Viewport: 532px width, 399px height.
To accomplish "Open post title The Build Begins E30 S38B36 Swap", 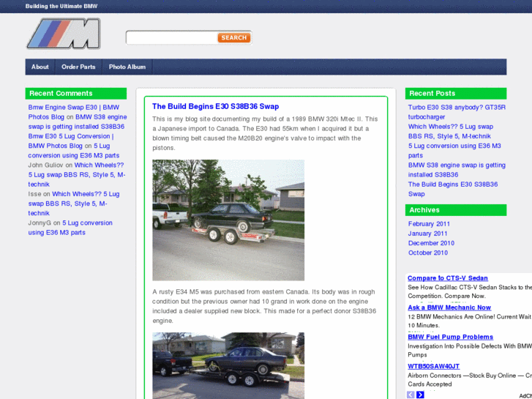I will coord(215,106).
